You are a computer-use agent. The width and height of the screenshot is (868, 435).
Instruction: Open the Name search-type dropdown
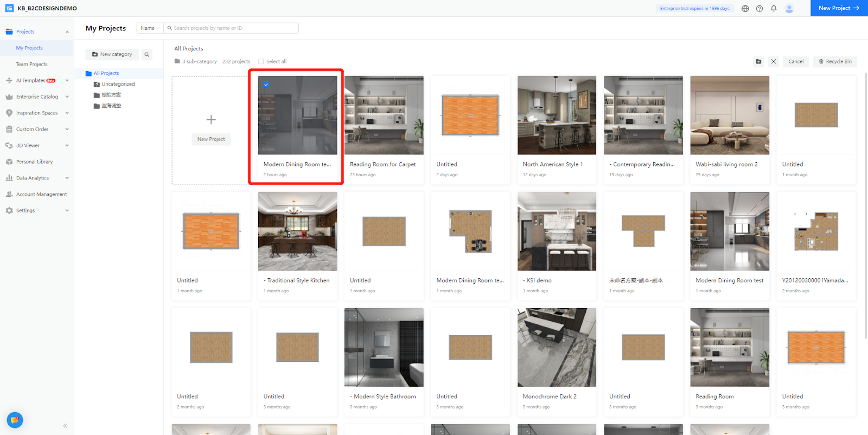coord(150,28)
